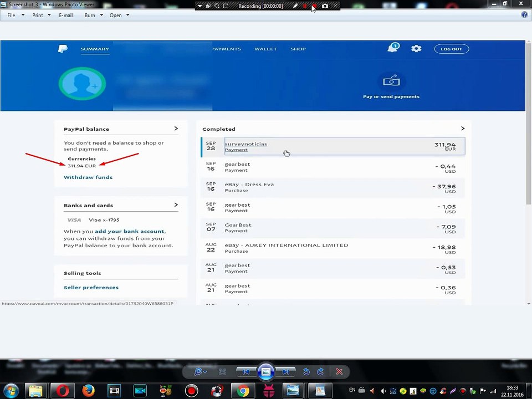Open Windows Explorer folder on taskbar
Screen dimensions: 532x399
tap(35, 391)
